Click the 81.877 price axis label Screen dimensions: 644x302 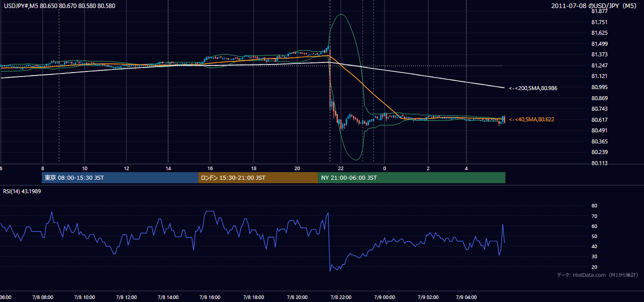599,12
